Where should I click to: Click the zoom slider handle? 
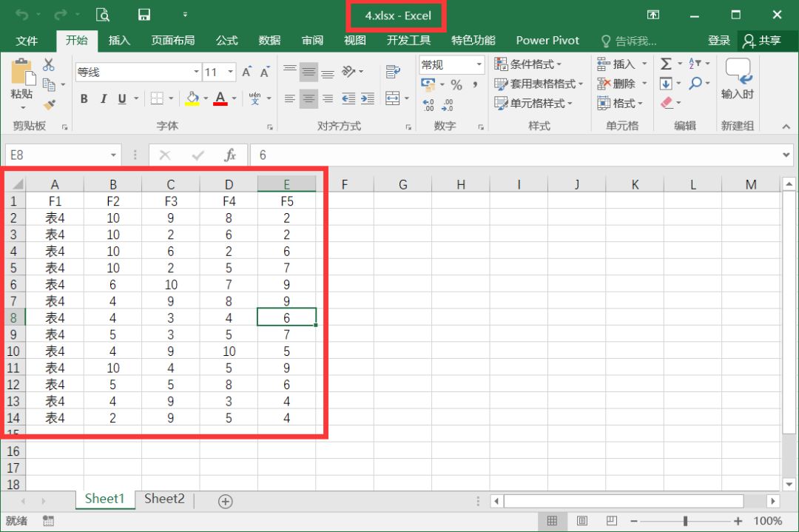[x=685, y=521]
